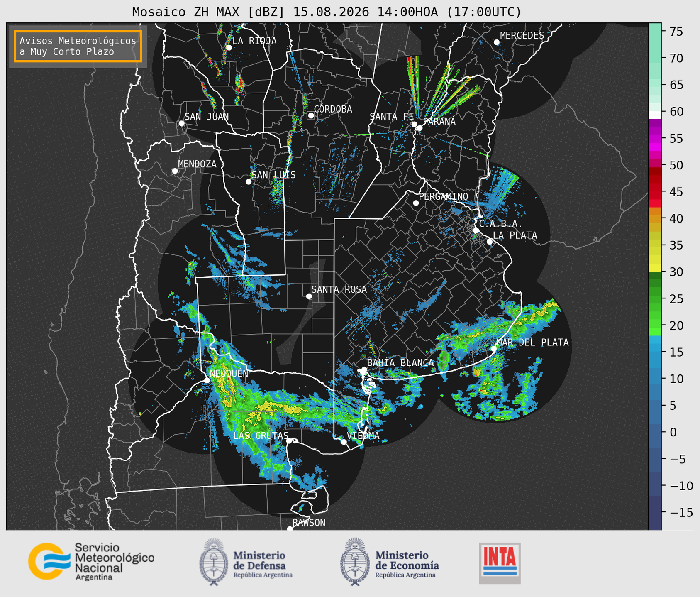Click the Neuquén city marker dot
The height and width of the screenshot is (597, 700).
point(207,380)
